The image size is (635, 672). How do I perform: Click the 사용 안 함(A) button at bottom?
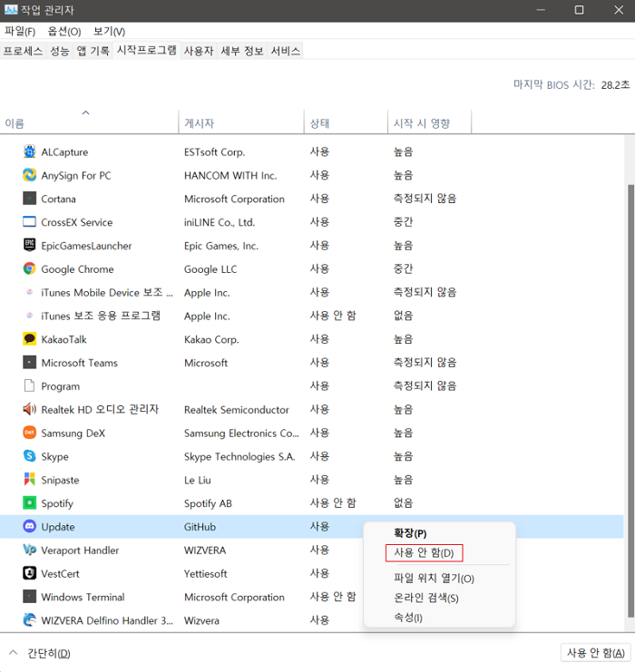coord(595,653)
